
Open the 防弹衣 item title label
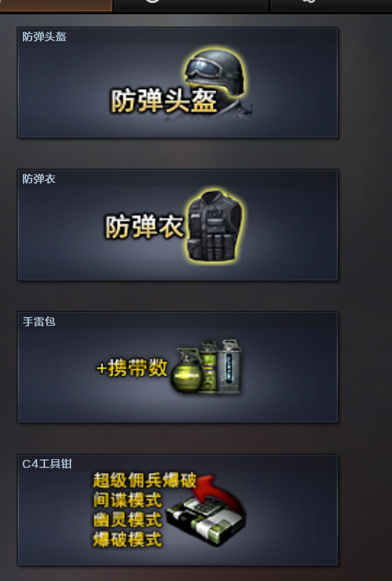tap(38, 179)
